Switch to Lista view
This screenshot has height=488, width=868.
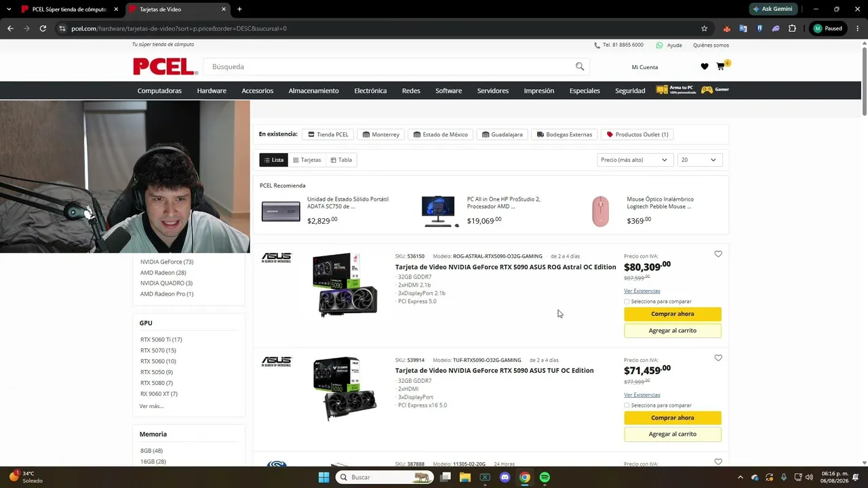(x=274, y=160)
